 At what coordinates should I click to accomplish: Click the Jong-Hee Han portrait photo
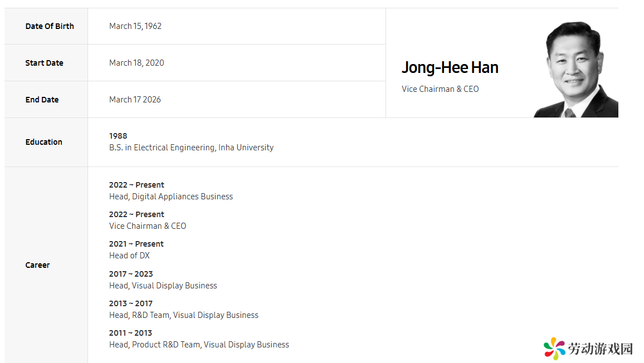click(x=576, y=69)
